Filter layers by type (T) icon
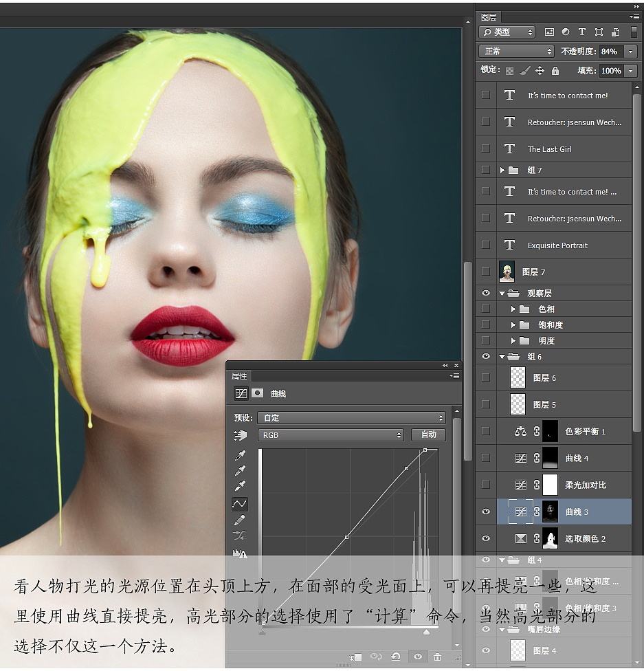Screen dimensions: 644x671 point(582,32)
